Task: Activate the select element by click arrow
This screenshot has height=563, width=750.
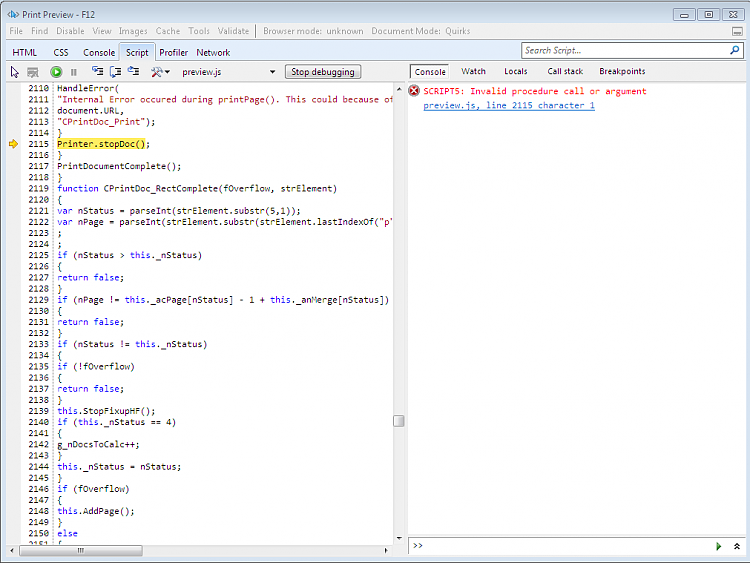Action: pyautogui.click(x=14, y=72)
